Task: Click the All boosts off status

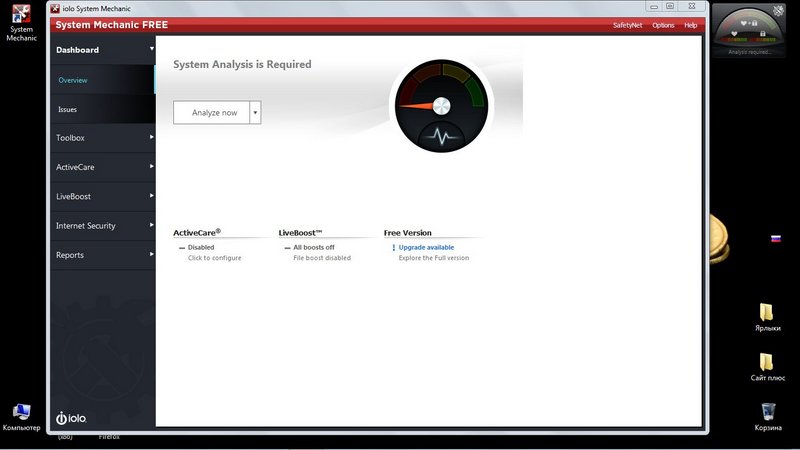Action: (x=314, y=247)
